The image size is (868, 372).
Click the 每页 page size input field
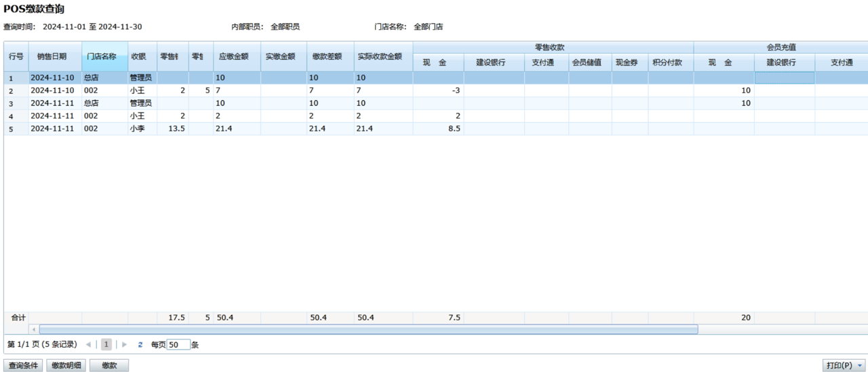tap(178, 345)
